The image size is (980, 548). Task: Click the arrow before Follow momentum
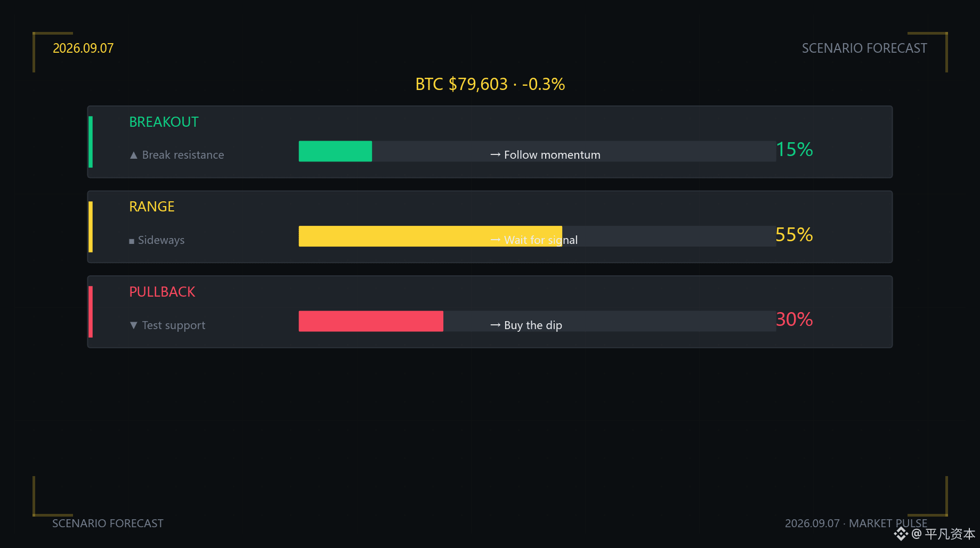point(495,154)
